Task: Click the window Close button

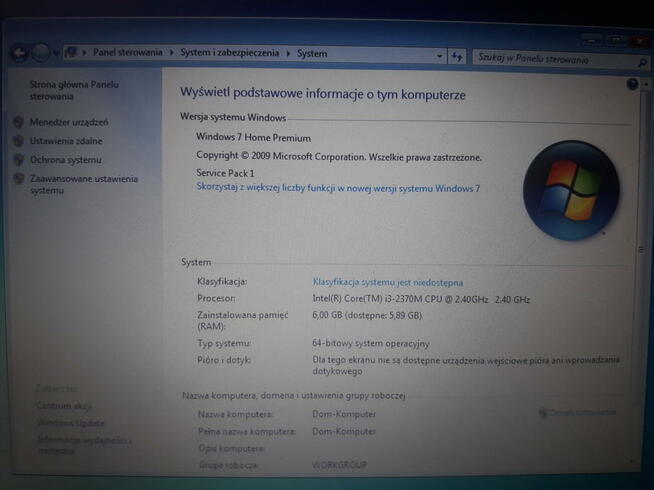Action: point(639,40)
